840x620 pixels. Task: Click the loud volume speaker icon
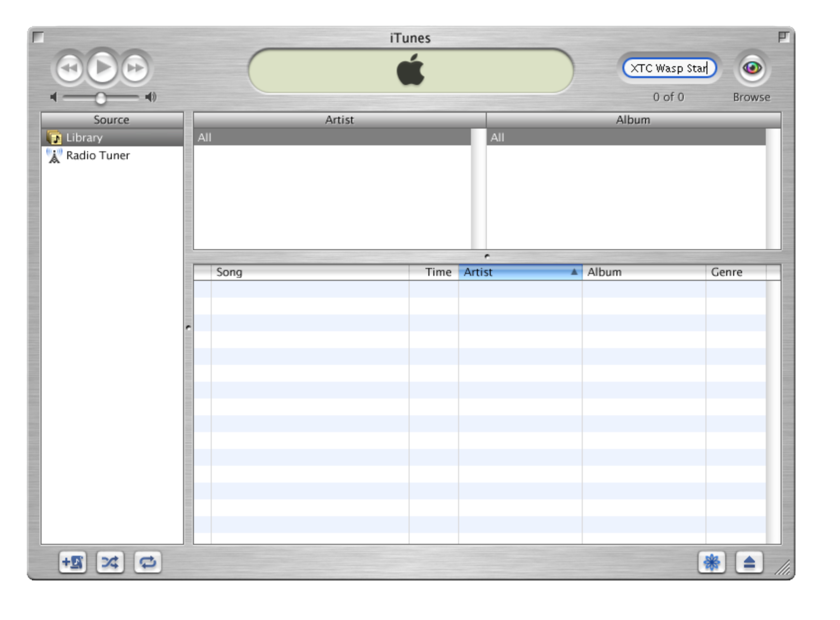151,97
